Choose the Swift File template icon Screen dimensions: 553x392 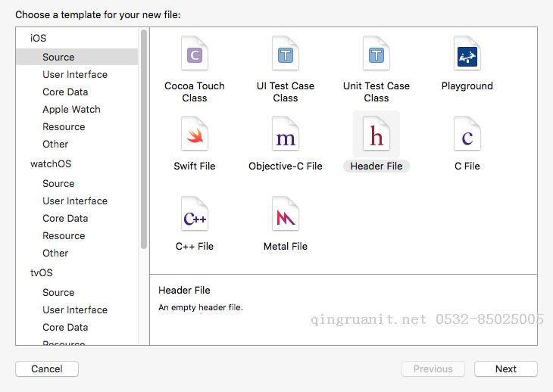[x=195, y=134]
